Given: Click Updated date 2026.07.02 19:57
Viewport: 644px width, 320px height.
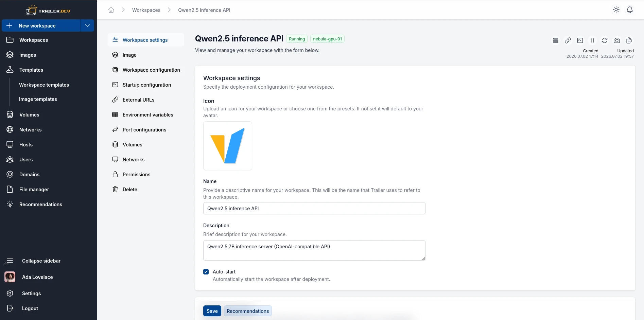Looking at the screenshot, I should (x=617, y=56).
